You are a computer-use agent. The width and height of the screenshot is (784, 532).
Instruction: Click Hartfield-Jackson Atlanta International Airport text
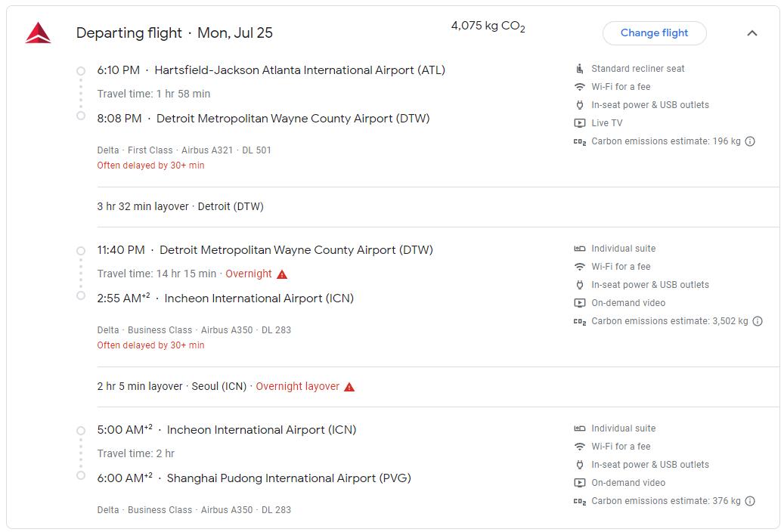(x=299, y=70)
